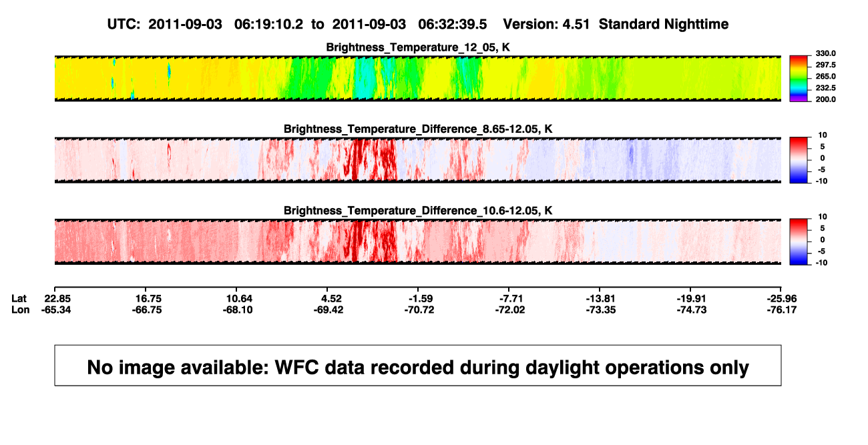Click the Lat axis label
This screenshot has height=445, width=868.
pyautogui.click(x=20, y=298)
